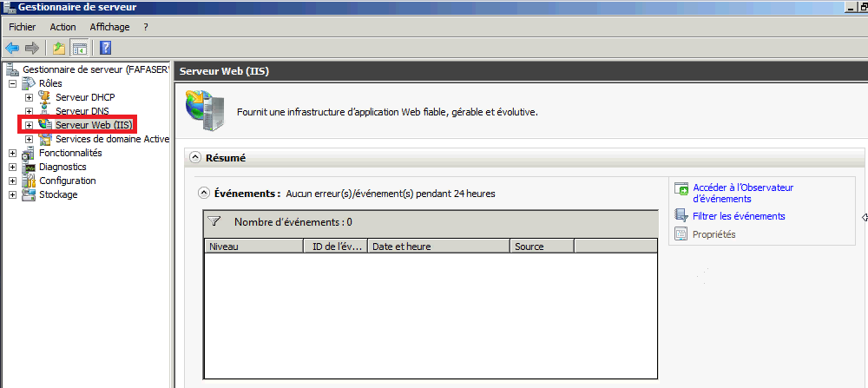The width and height of the screenshot is (868, 388).
Task: Collapse the Événements section chevron
Action: (204, 194)
